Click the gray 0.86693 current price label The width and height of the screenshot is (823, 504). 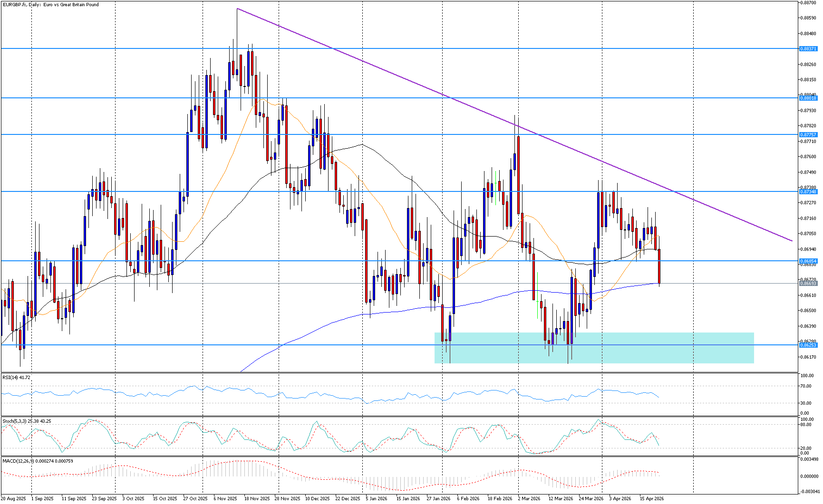tap(808, 284)
